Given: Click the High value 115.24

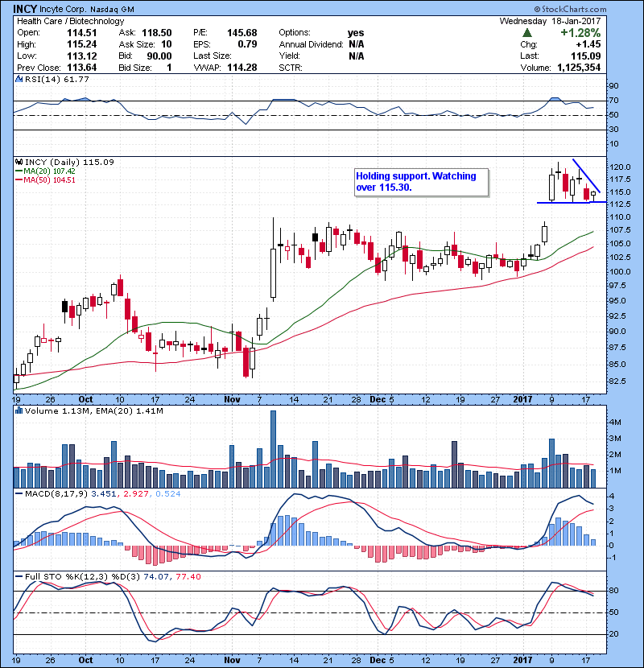Looking at the screenshot, I should (82, 44).
